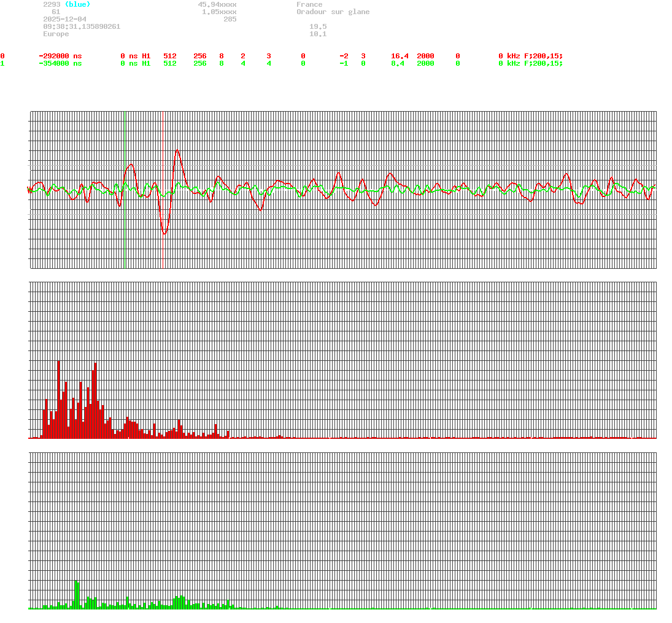Click the green -354000 ns offset
Image resolution: width=672 pixels, height=623 pixels.
click(x=60, y=63)
